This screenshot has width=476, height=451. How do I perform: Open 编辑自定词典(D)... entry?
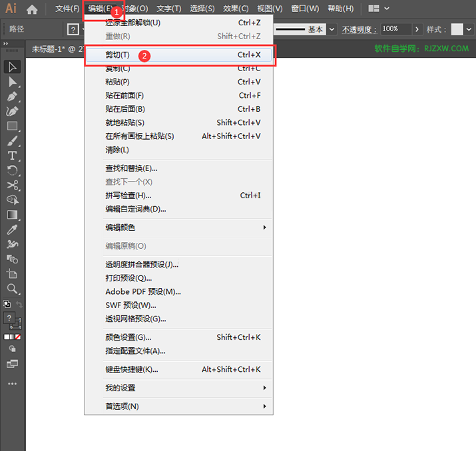[179, 209]
